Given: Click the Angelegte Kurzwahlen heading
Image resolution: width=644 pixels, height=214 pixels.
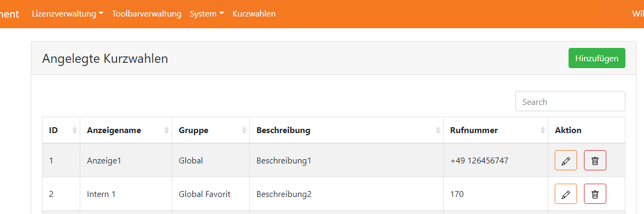Looking at the screenshot, I should coord(105,59).
